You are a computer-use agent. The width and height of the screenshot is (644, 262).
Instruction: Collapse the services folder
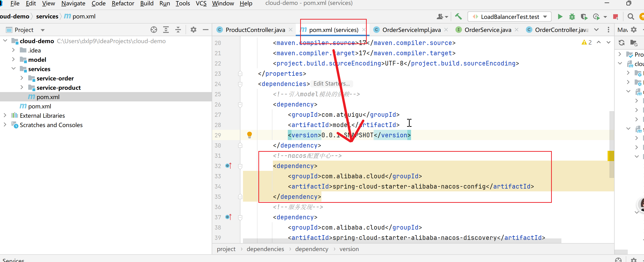click(x=14, y=69)
